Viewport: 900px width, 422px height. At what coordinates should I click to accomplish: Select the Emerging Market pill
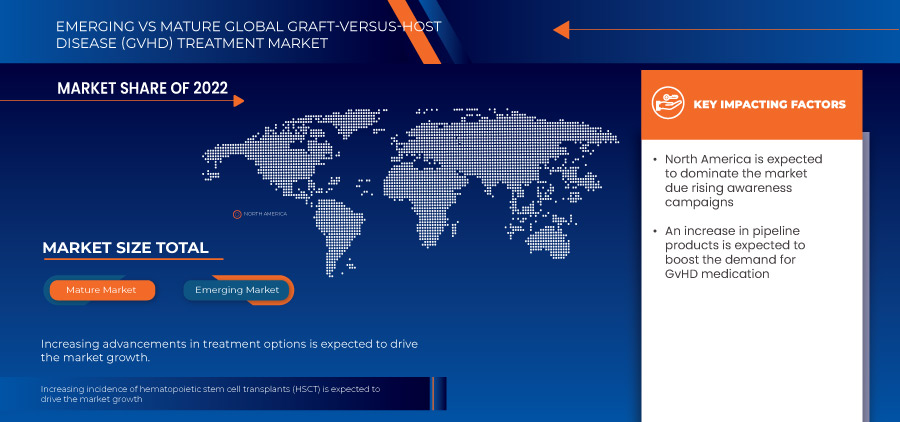pos(238,290)
